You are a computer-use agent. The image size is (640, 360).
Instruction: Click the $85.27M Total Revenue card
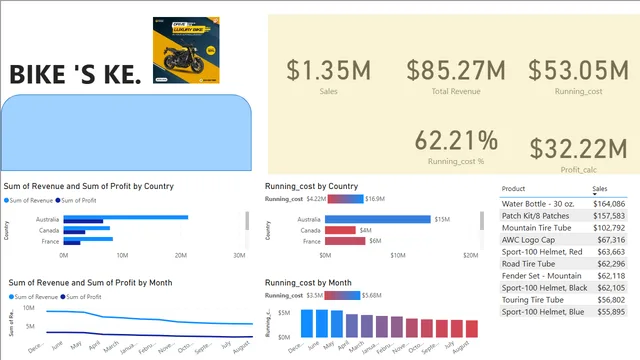(456, 76)
